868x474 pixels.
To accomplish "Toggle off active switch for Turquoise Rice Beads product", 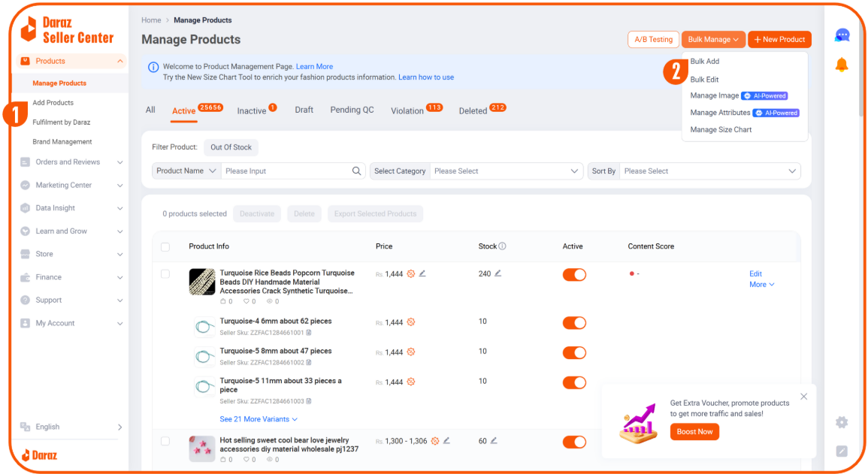I will [x=574, y=275].
